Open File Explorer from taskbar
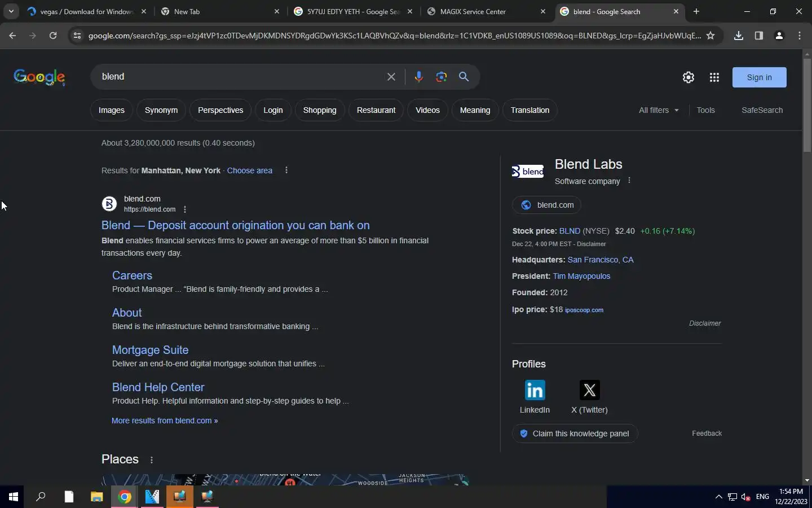This screenshot has height=508, width=812. [97, 497]
